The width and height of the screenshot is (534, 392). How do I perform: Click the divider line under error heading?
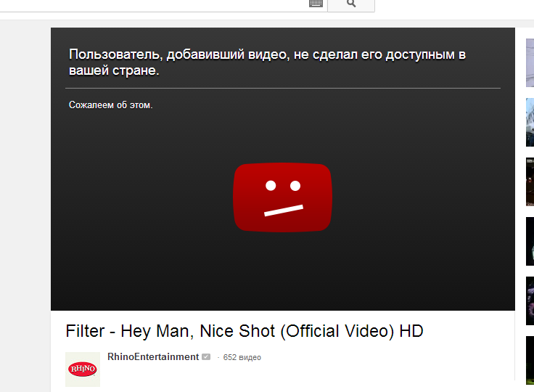tap(283, 89)
